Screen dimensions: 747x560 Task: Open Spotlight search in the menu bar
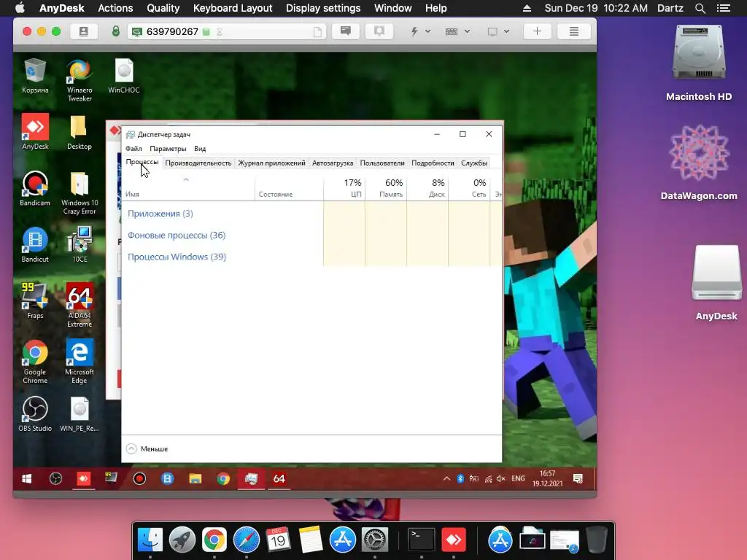pyautogui.click(x=700, y=8)
